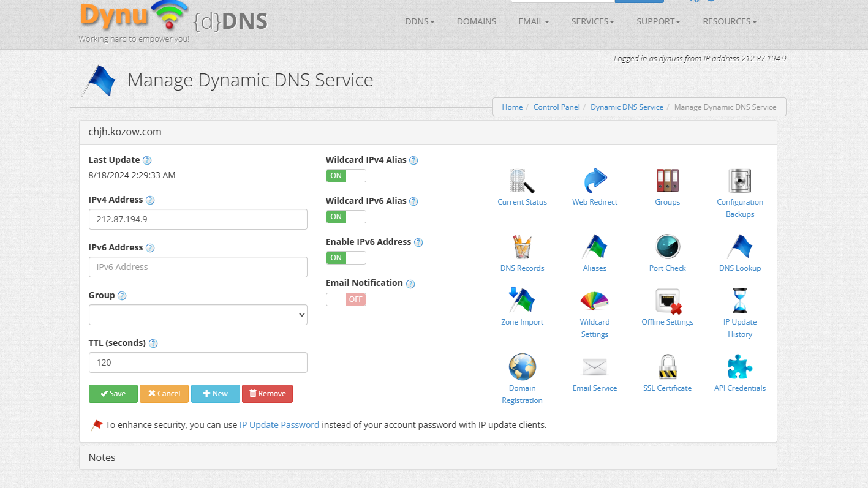868x488 pixels.
Task: Click the IPv4 Address input field
Action: (x=198, y=219)
